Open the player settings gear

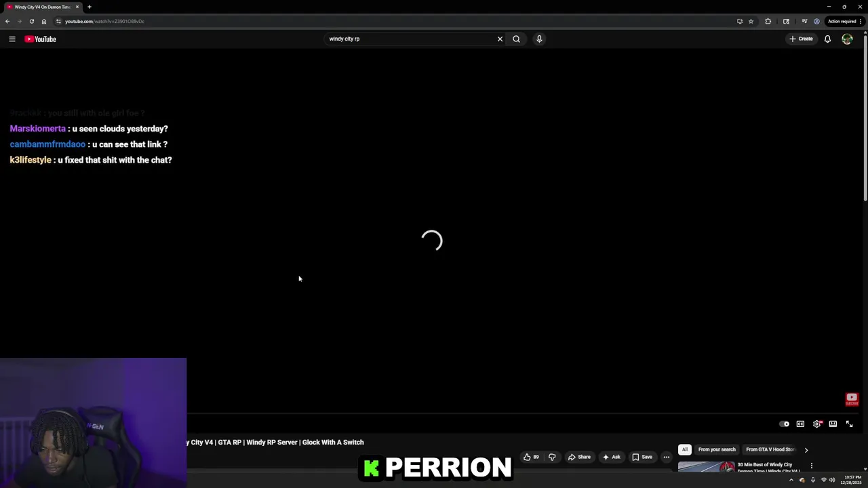[817, 424]
